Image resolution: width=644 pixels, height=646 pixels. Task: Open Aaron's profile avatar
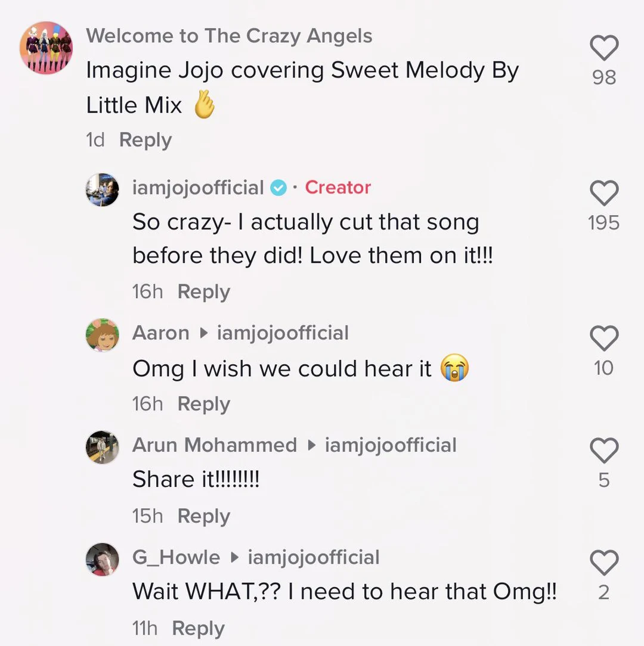102,334
